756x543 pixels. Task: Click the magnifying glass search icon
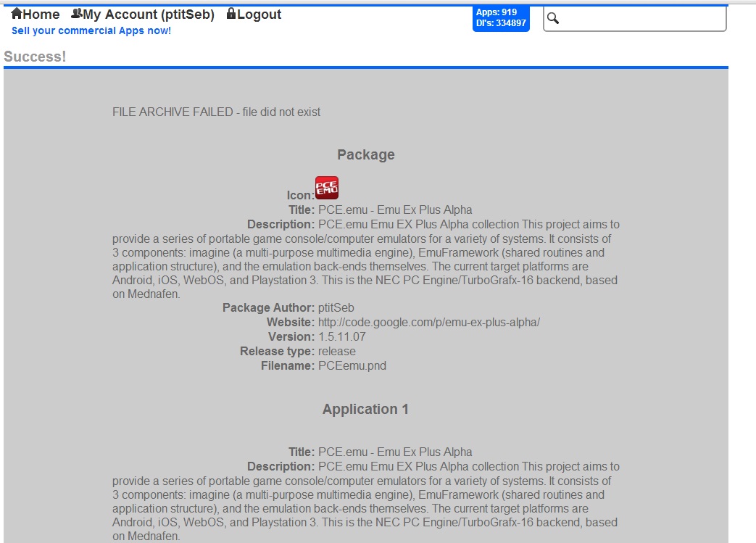point(553,18)
